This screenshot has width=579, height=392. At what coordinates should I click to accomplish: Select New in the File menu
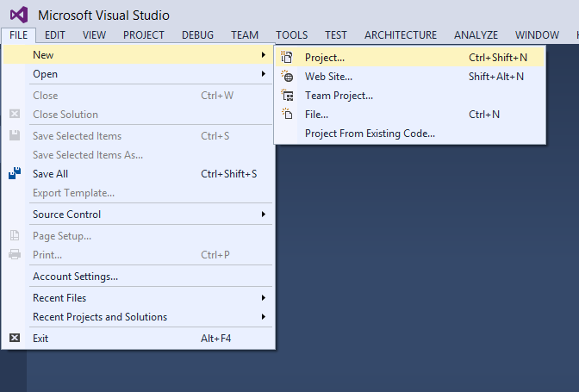coord(138,54)
